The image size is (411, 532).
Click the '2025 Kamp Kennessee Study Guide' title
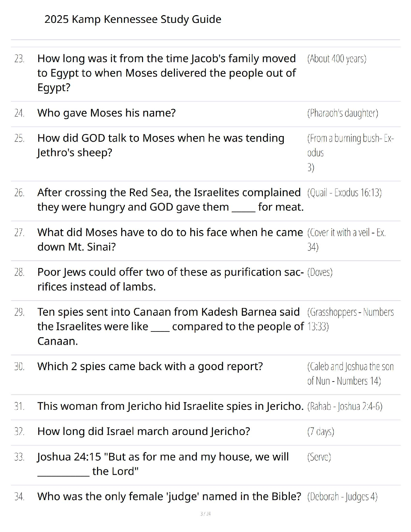click(133, 19)
